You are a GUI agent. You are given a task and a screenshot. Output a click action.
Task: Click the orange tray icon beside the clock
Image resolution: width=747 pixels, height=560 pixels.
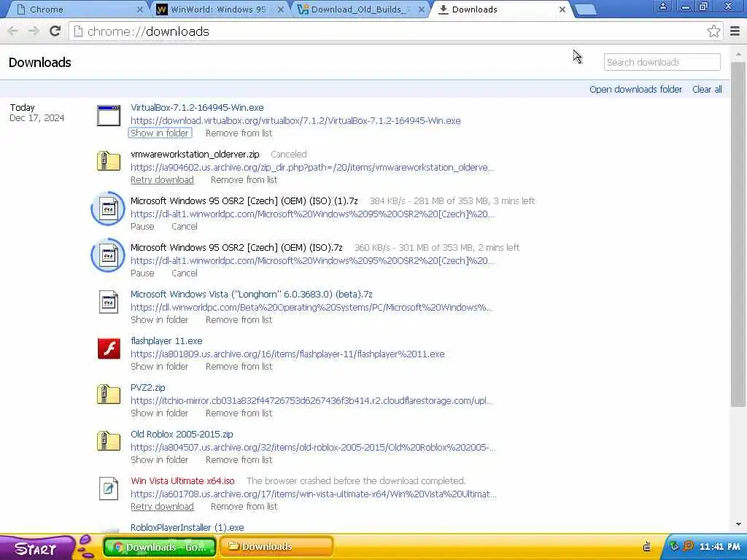(688, 546)
